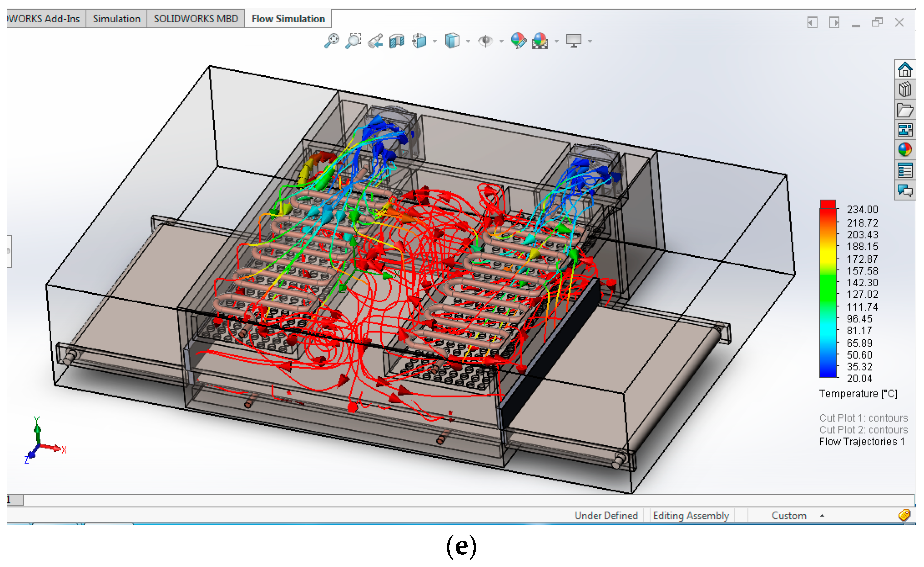The height and width of the screenshot is (567, 924).
Task: Open the Appearances color ball in task pane
Action: 905,149
